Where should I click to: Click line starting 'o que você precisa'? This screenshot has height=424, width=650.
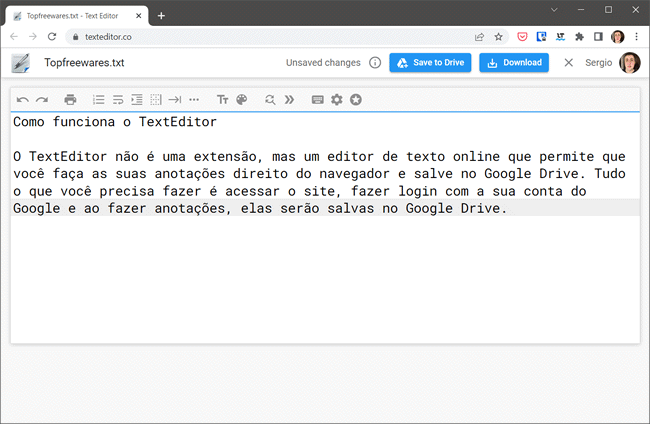click(x=300, y=191)
